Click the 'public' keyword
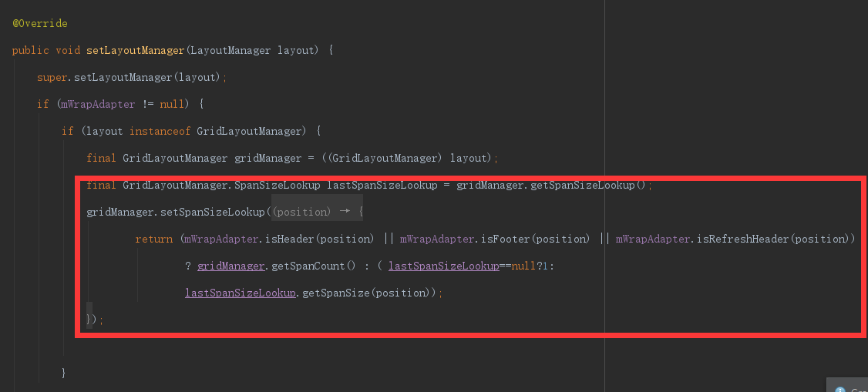Viewport: 868px width, 392px height. tap(30, 51)
